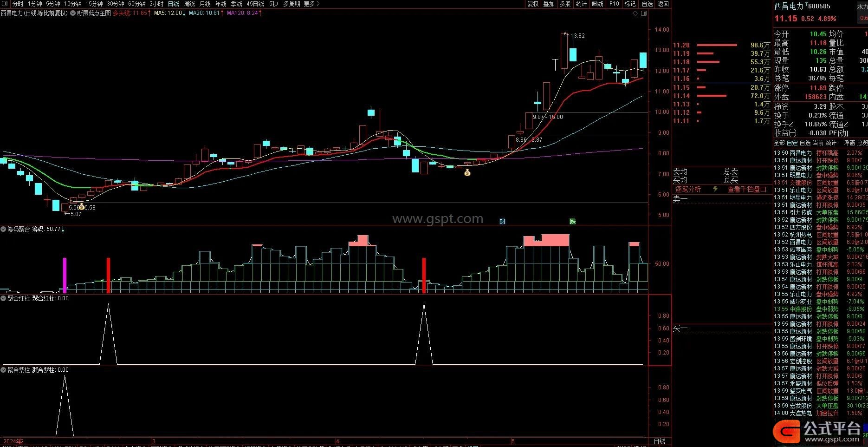The width and height of the screenshot is (868, 447).
Task: Select the 多周期 multi-period view
Action: click(x=291, y=4)
